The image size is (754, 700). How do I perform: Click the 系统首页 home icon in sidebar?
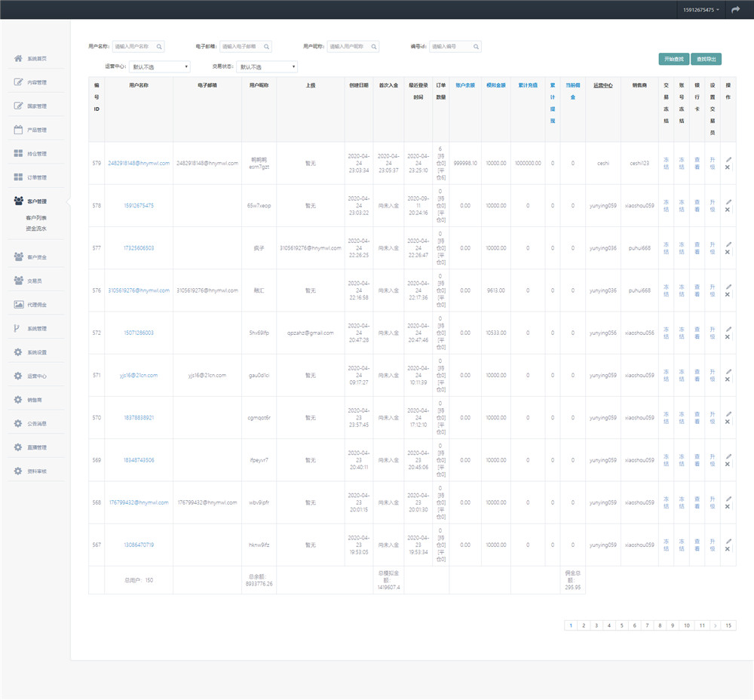point(18,58)
